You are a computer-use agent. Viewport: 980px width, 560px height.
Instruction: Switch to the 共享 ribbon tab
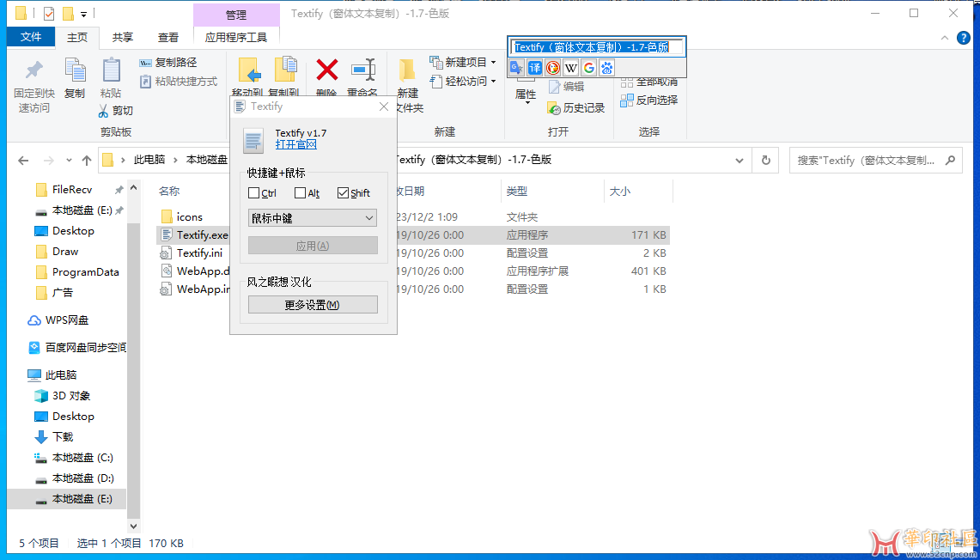coord(123,38)
